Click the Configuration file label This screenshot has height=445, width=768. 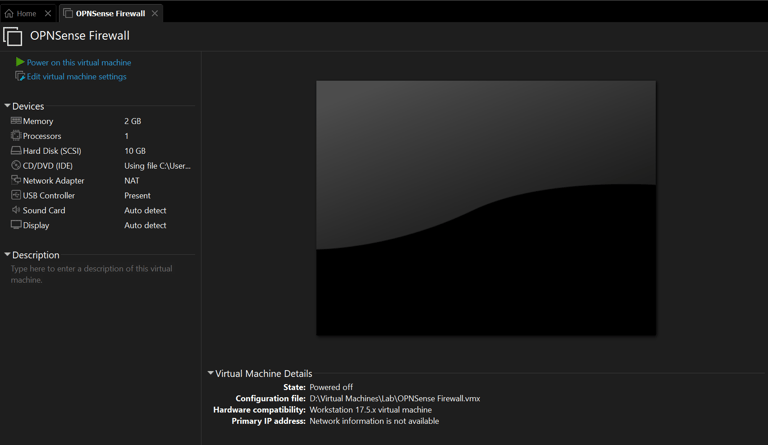click(270, 398)
